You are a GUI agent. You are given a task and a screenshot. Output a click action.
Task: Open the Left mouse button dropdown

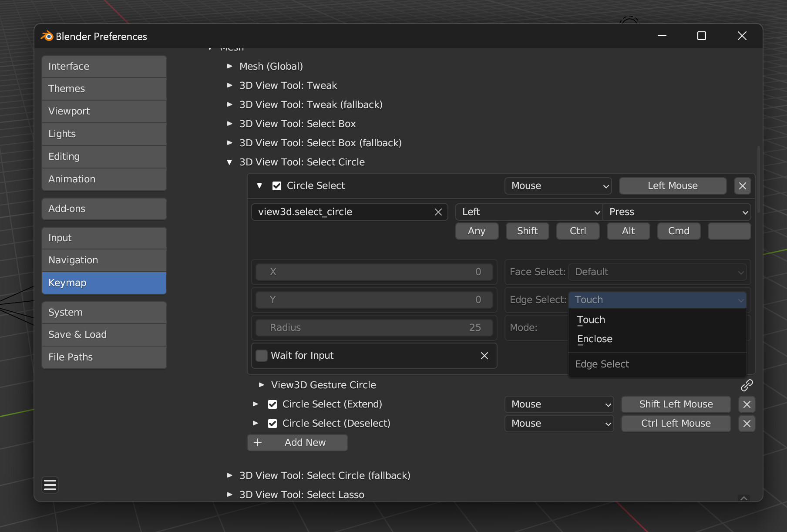point(529,212)
